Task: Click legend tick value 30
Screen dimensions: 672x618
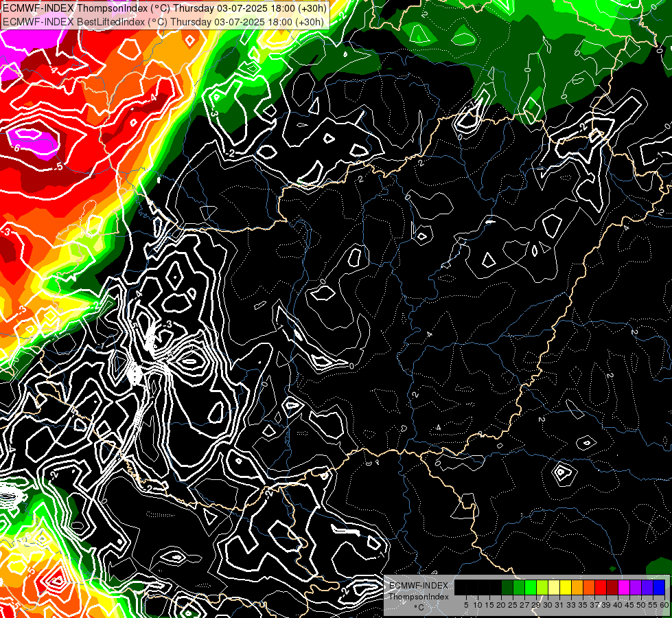Action: pyautogui.click(x=548, y=605)
